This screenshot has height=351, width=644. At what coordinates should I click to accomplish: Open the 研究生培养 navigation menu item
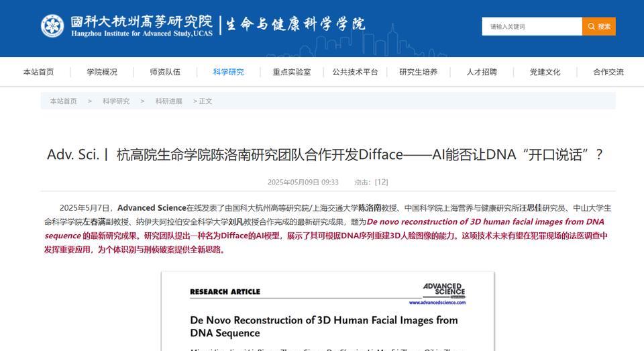[418, 72]
